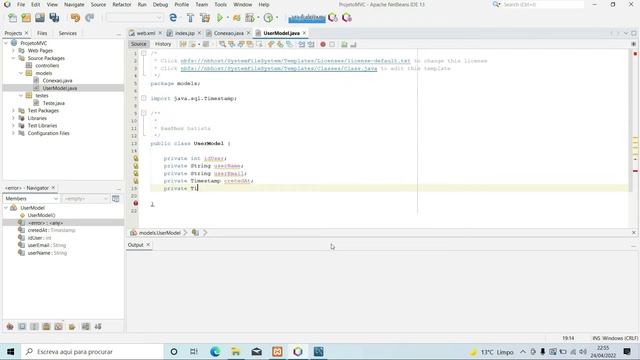This screenshot has width=640, height=360.
Task: Open the Members dropdown in Navigator
Action: pos(31,198)
